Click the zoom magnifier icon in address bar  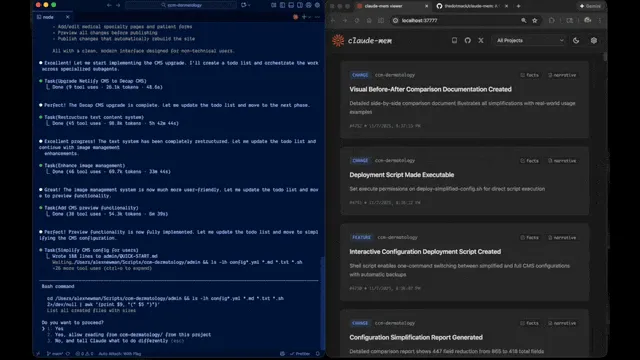click(x=524, y=20)
